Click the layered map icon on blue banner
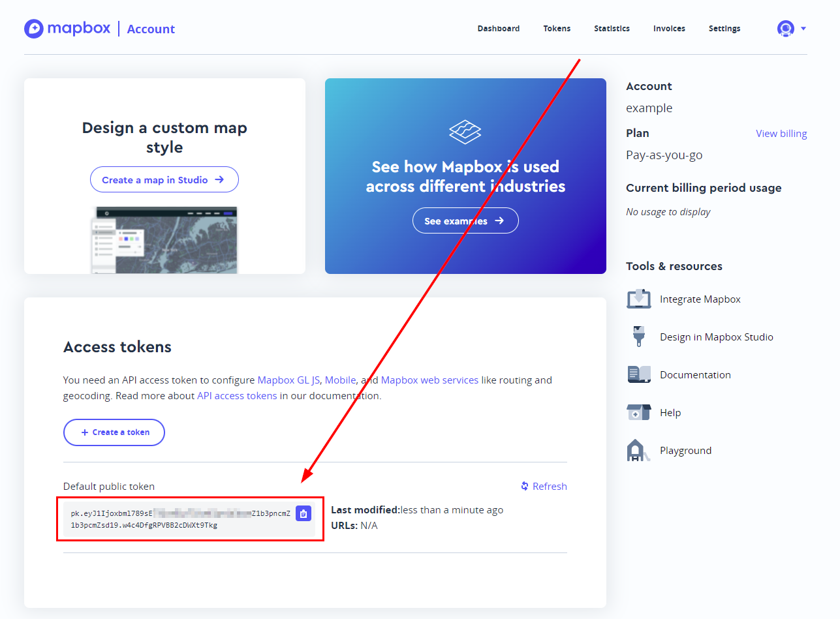 tap(465, 132)
